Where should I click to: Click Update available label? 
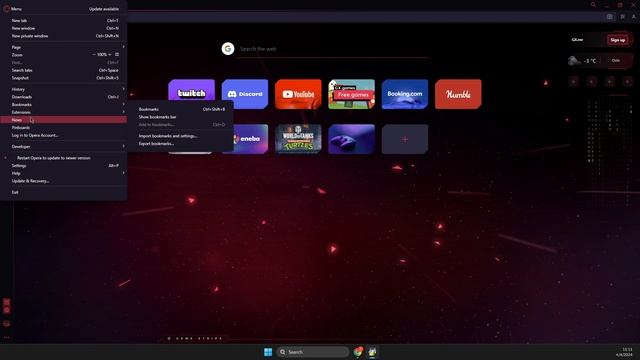pos(104,9)
